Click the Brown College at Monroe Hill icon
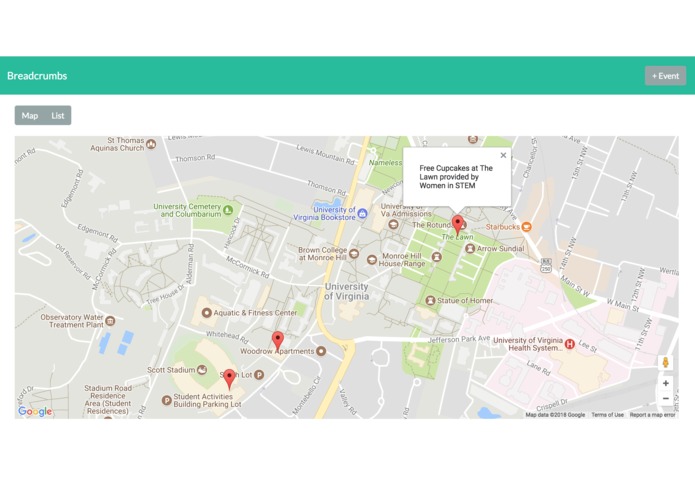This screenshot has width=695, height=494. [x=354, y=254]
